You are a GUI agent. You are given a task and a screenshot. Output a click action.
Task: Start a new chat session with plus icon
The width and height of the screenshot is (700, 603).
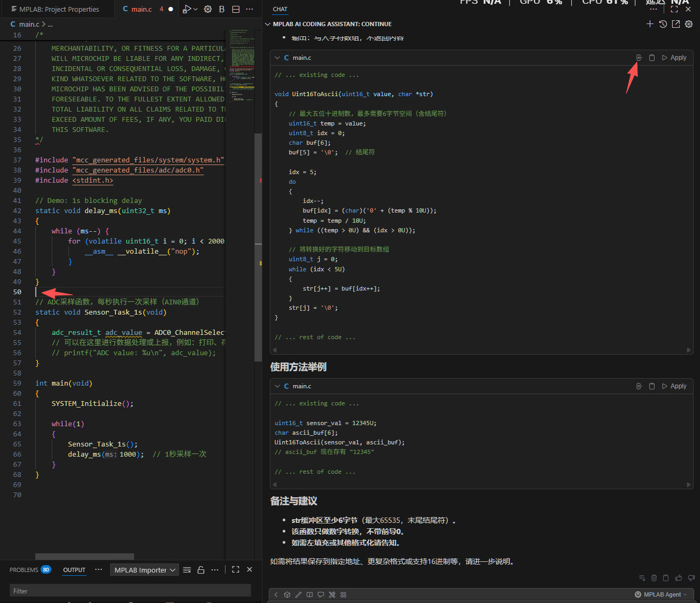point(650,24)
